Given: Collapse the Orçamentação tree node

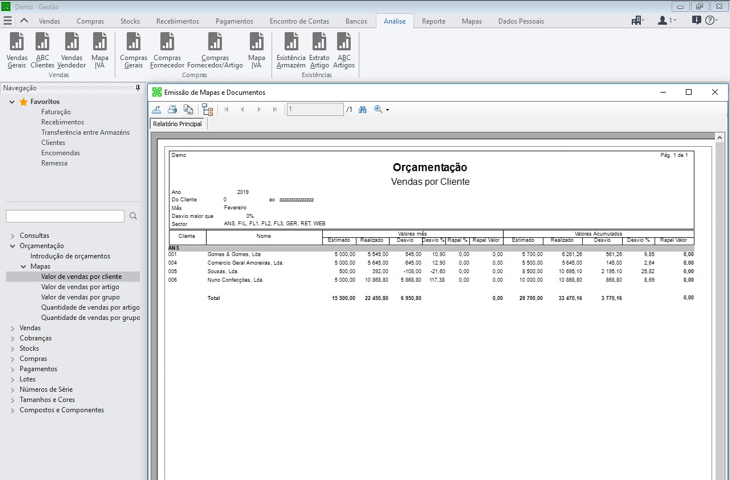Looking at the screenshot, I should pyautogui.click(x=13, y=246).
